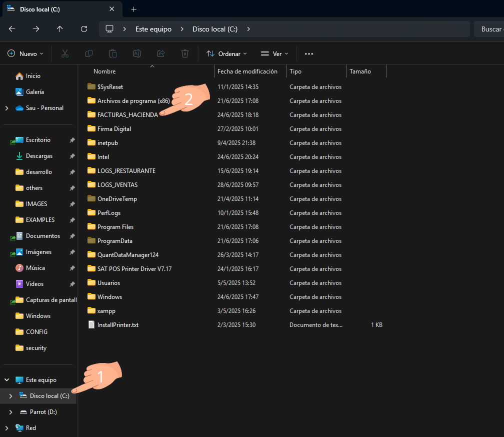Viewport: 504px width, 437px height.
Task: Click the Share icon in toolbar
Action: (x=161, y=53)
